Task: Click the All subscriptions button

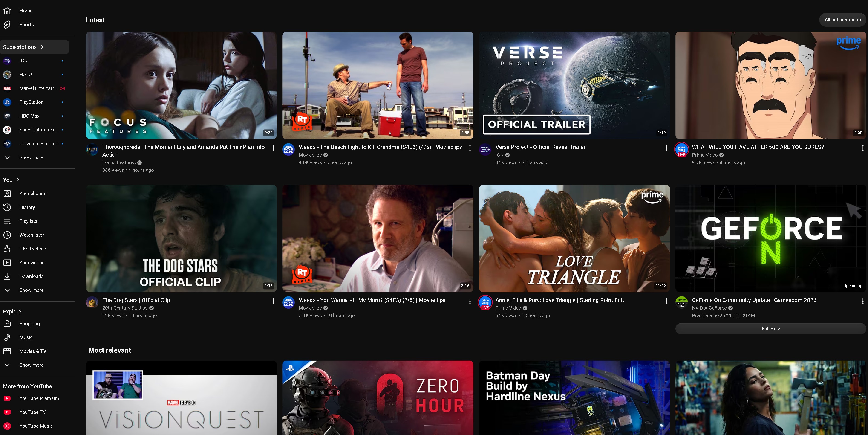Action: [843, 20]
